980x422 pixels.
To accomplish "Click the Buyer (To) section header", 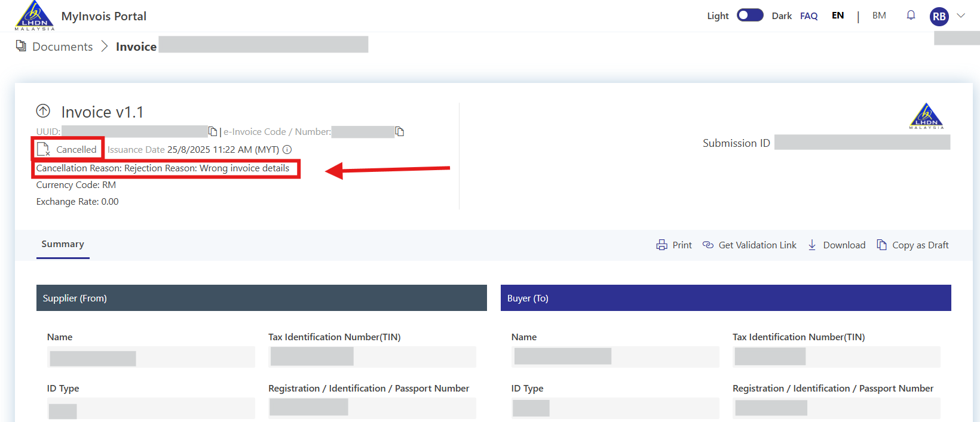I will pyautogui.click(x=726, y=298).
